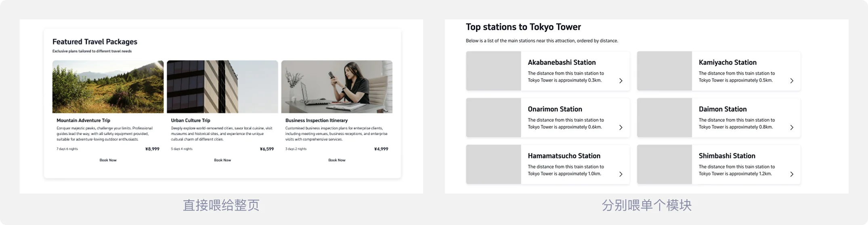Click the Kamiyacho Station title
This screenshot has width=868, height=225.
tap(728, 62)
